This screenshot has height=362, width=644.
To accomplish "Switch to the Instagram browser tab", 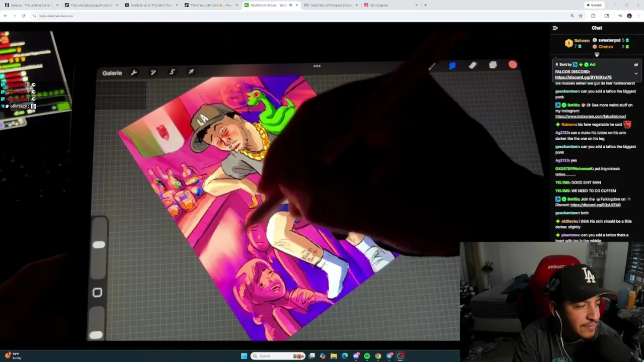I will [390, 5].
